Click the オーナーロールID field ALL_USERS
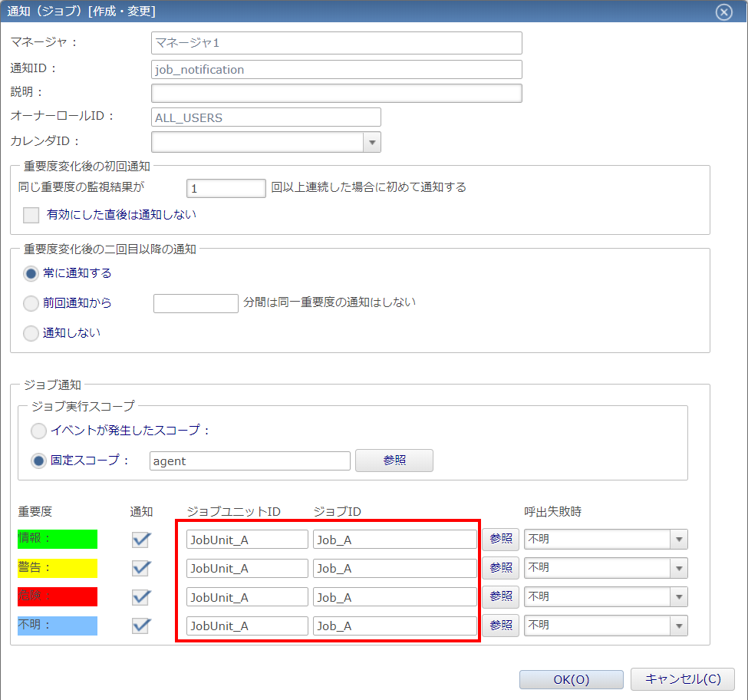The image size is (748, 700). pyautogui.click(x=266, y=117)
